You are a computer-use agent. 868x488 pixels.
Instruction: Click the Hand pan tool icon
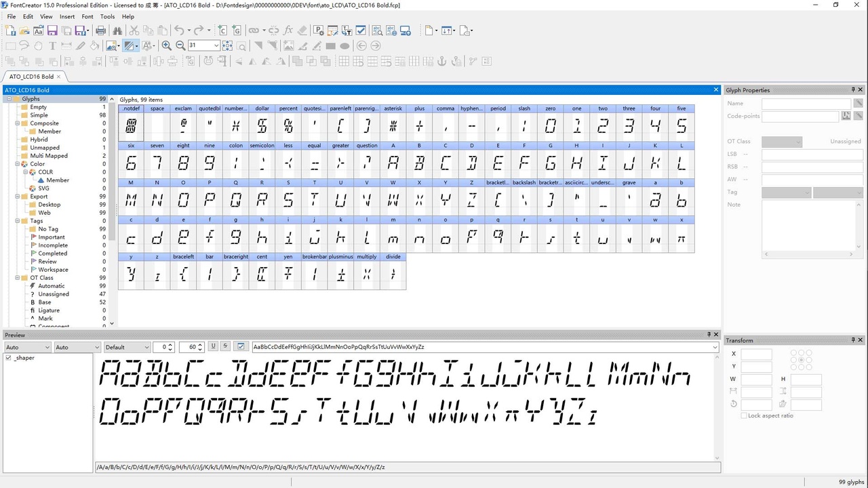pyautogui.click(x=38, y=45)
